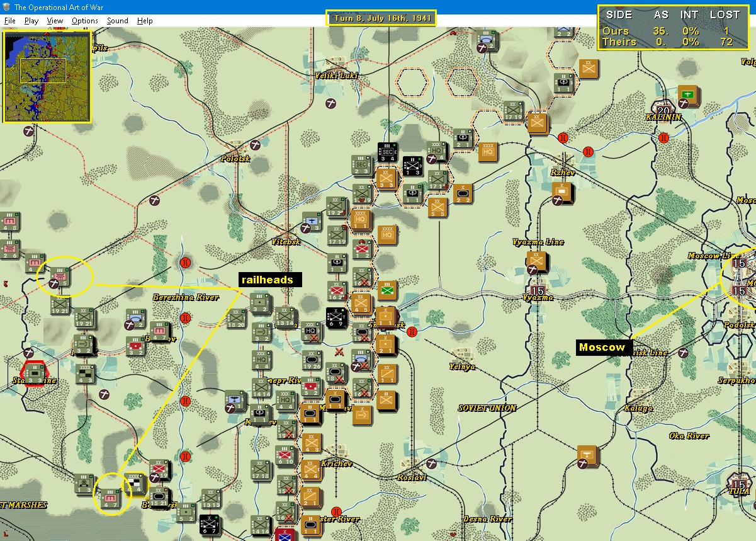This screenshot has width=756, height=541.
Task: Select the German pink rail unit 4-8
Action: [x=9, y=222]
